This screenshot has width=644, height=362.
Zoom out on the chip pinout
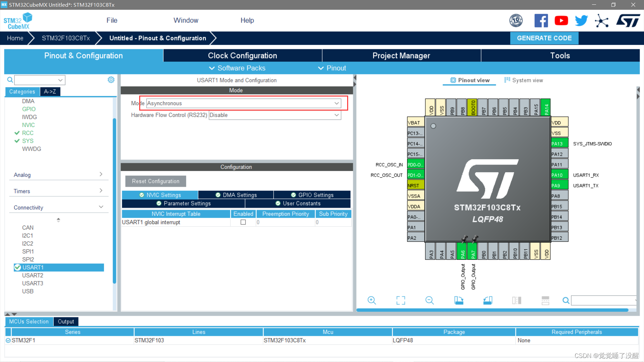[x=429, y=300]
